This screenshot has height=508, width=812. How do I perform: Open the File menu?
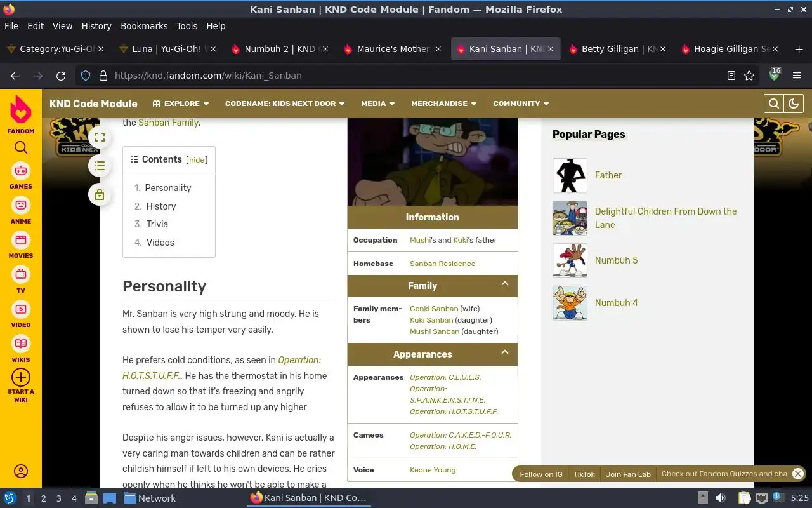pos(11,26)
